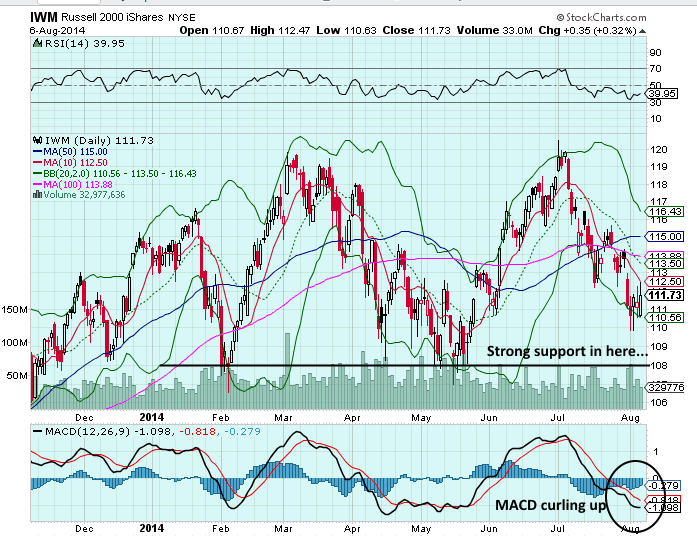This screenshot has height=537, width=697.
Task: Select the red MA(10) legend line marker
Action: coord(38,163)
